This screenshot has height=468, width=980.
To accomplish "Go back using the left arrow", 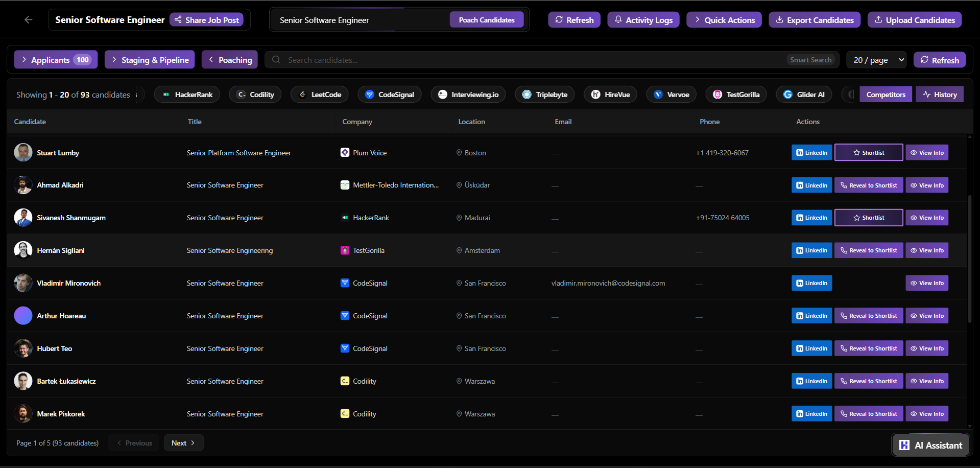I will point(29,20).
